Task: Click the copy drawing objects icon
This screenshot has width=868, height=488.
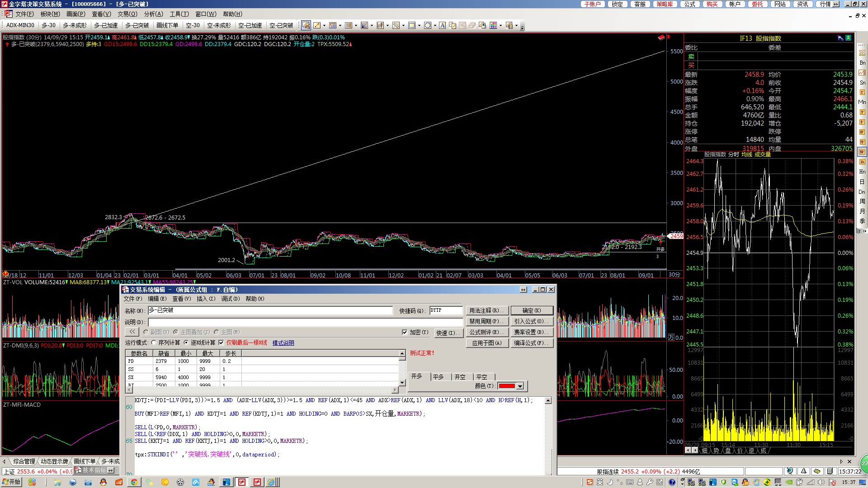Action: point(453,25)
